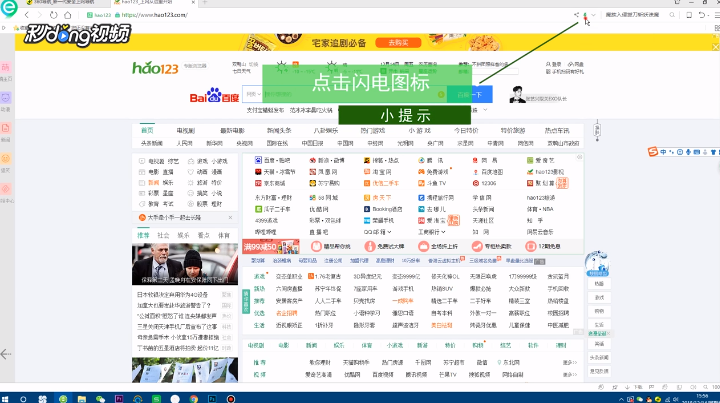This screenshot has width=720, height=403.
Task: Click 头条新闻 in the right floating panel
Action: (599, 357)
